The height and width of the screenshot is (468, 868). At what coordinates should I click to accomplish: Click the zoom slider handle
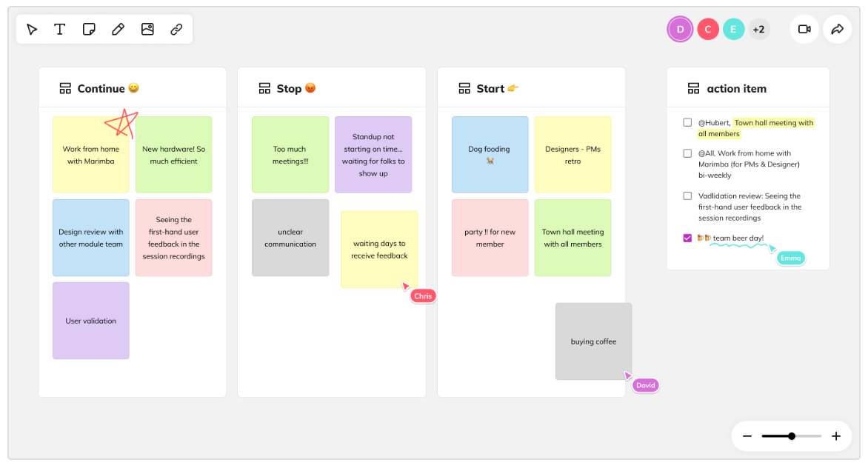tap(792, 436)
